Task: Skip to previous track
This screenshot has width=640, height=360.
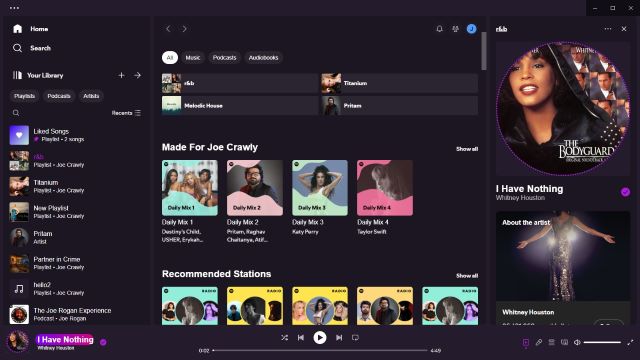Action: coord(301,338)
